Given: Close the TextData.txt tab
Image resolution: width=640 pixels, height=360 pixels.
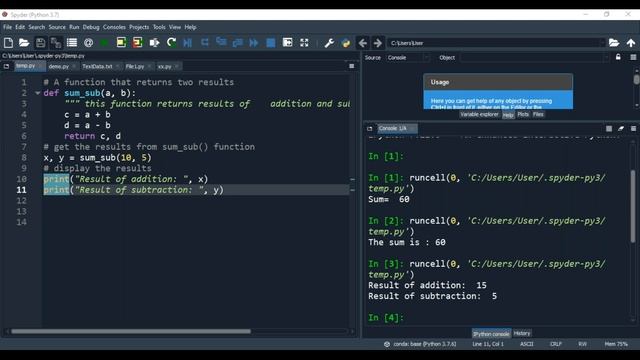Looking at the screenshot, I should (118, 66).
